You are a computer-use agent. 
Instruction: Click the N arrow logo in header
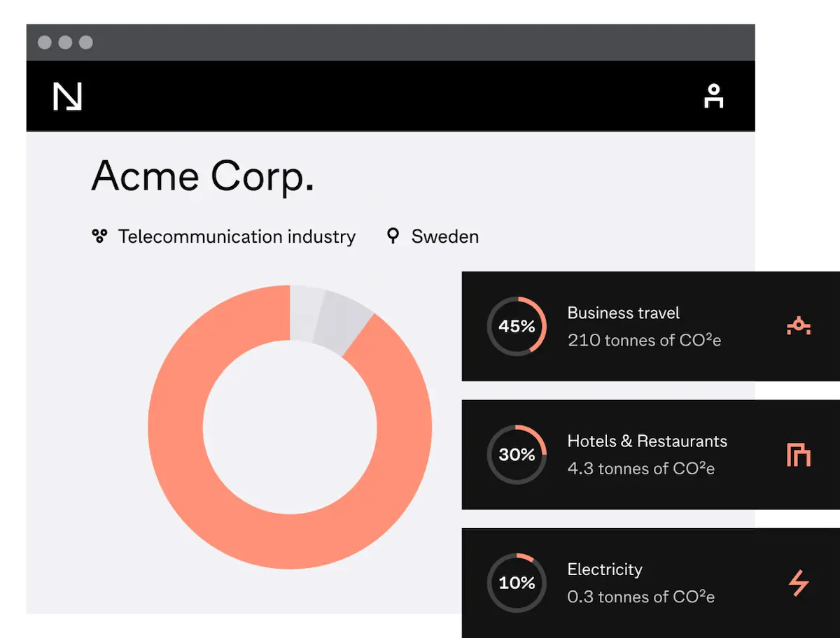coord(67,97)
